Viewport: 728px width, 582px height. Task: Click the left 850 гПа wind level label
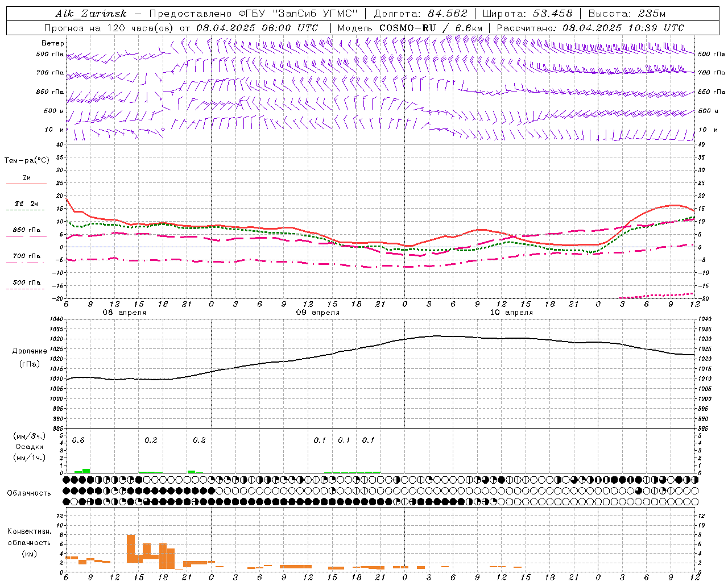point(50,92)
